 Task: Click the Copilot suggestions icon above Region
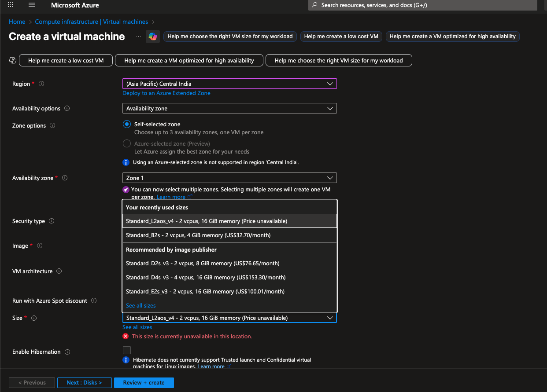(x=13, y=60)
